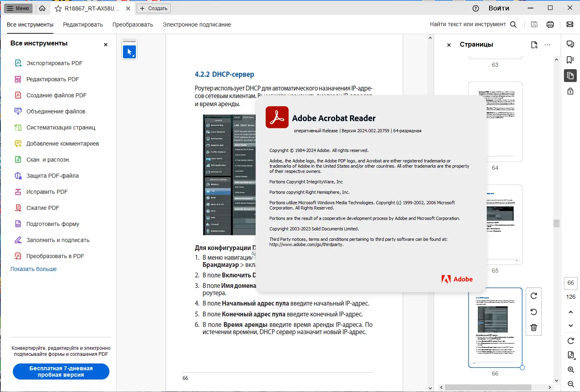Share the file via envelope icon
The height and width of the screenshot is (392, 580).
coord(570,25)
